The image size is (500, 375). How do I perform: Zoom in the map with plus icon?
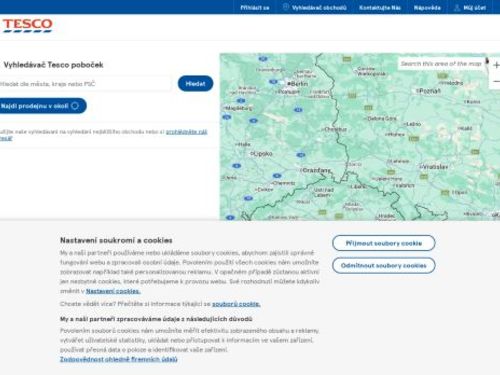[496, 65]
